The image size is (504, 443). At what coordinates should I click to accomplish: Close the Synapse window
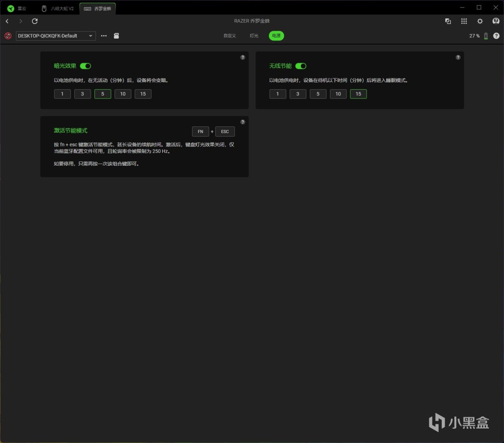click(x=496, y=7)
